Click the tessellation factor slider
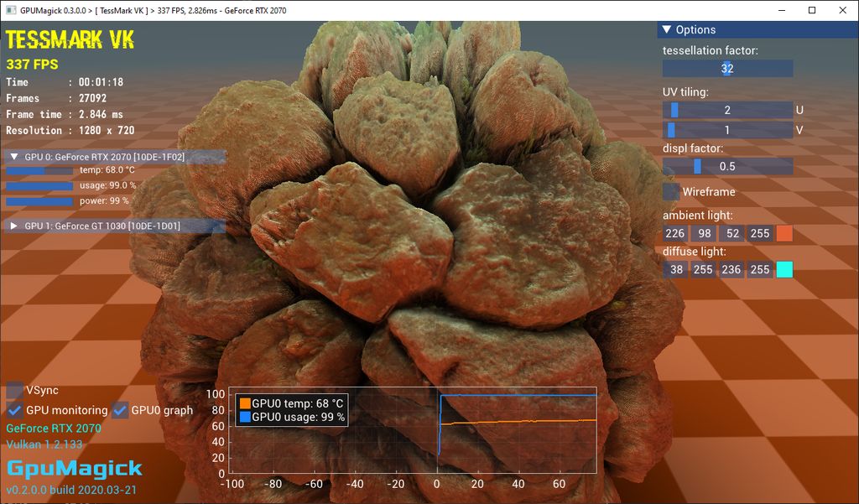Image resolution: width=859 pixels, height=504 pixels. pos(727,69)
